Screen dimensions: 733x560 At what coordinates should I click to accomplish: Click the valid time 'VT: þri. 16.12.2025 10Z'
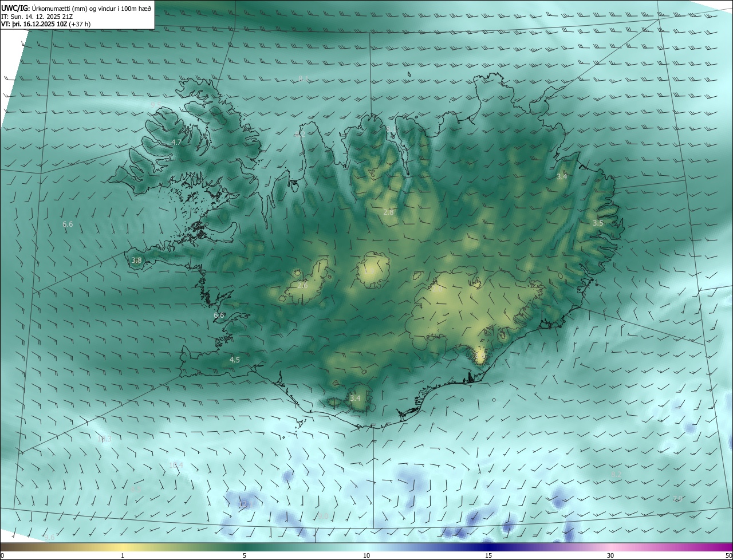[x=34, y=24]
